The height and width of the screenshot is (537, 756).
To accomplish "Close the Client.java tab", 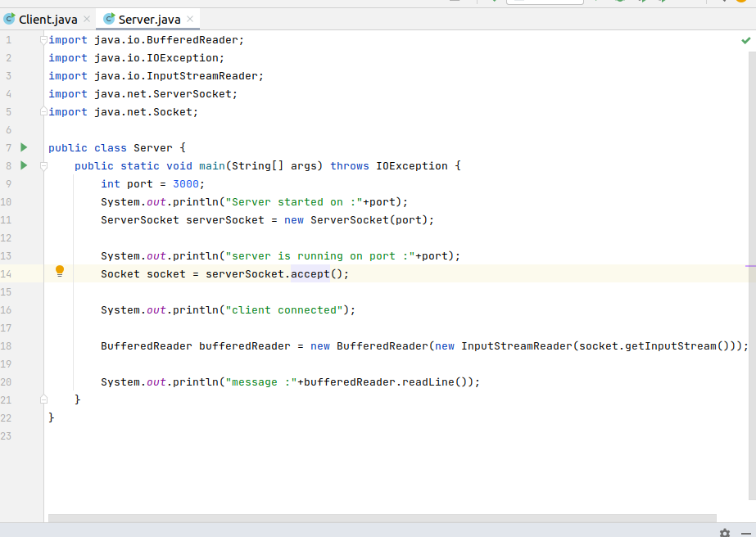I will pyautogui.click(x=87, y=18).
